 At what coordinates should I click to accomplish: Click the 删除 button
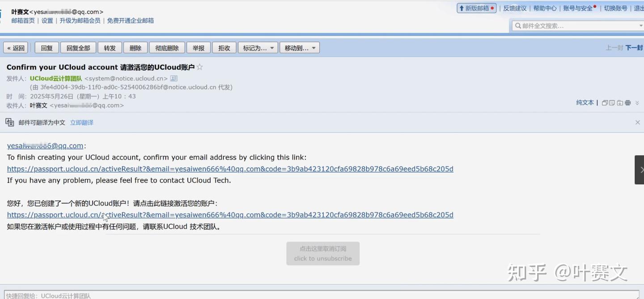(136, 48)
